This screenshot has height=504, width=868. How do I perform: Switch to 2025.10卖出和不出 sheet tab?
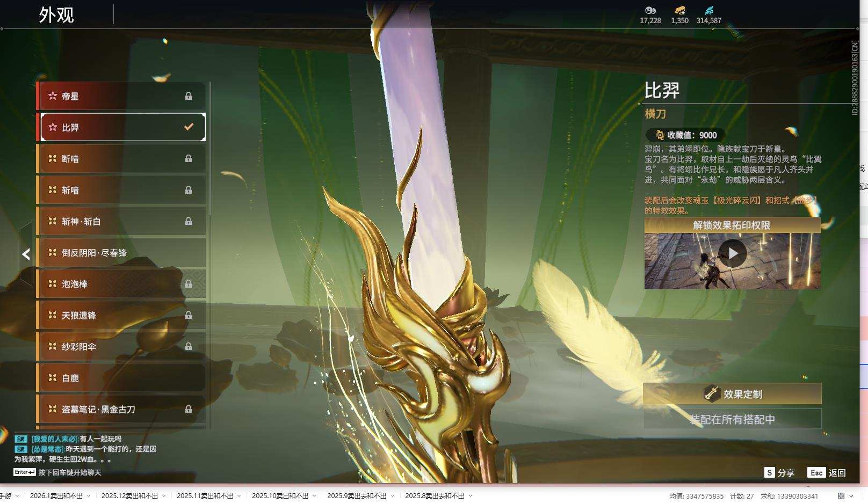pos(280,496)
